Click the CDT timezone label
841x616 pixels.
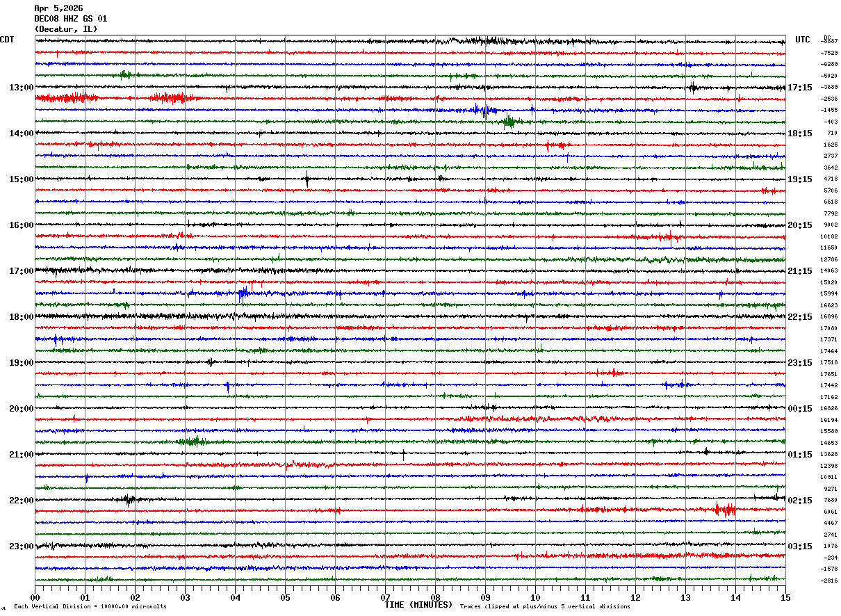(7, 40)
